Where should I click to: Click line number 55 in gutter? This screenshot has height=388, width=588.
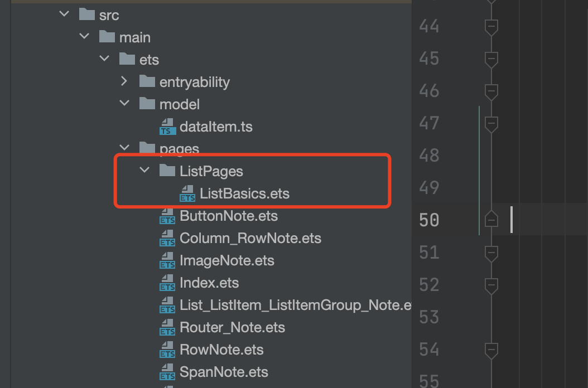tap(429, 381)
